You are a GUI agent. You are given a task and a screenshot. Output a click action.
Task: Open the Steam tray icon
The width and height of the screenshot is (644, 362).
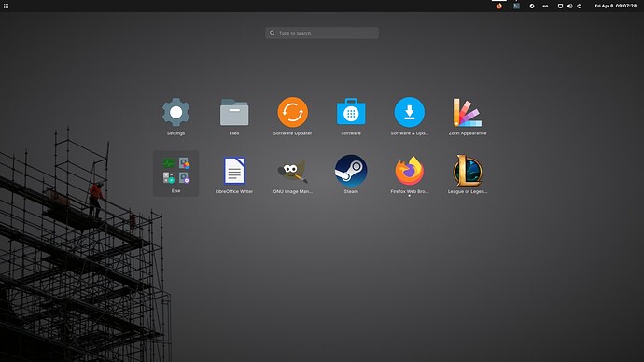click(x=531, y=6)
